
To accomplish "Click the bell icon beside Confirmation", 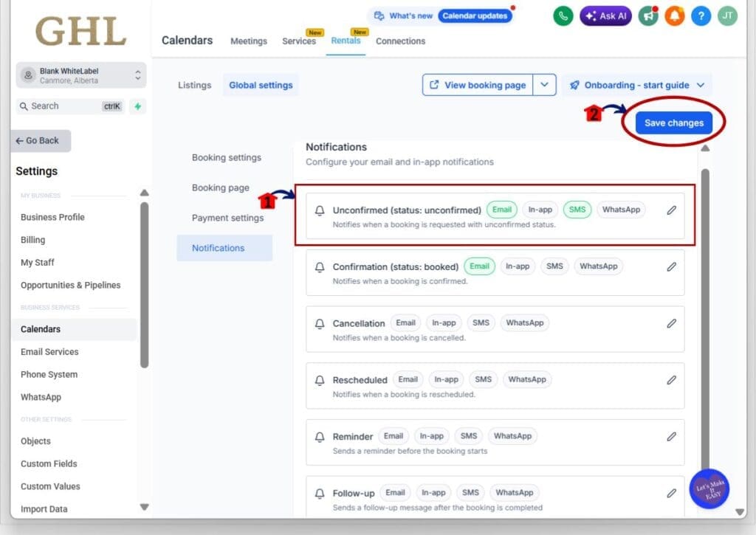I will pos(320,267).
